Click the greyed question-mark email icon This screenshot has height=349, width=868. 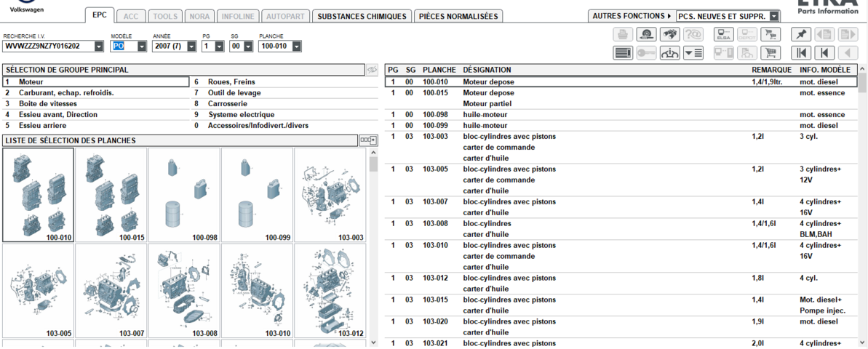tap(693, 34)
